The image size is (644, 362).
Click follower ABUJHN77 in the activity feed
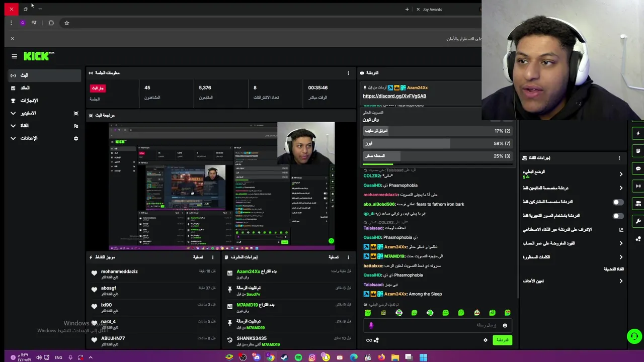click(113, 338)
